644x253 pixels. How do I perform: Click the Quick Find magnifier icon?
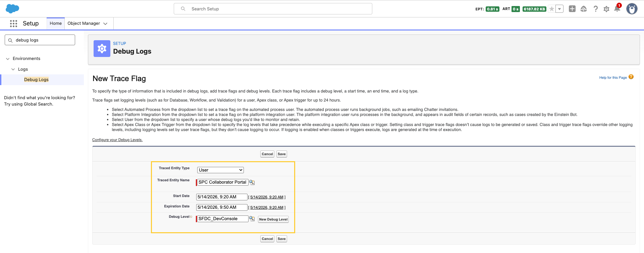pyautogui.click(x=10, y=40)
